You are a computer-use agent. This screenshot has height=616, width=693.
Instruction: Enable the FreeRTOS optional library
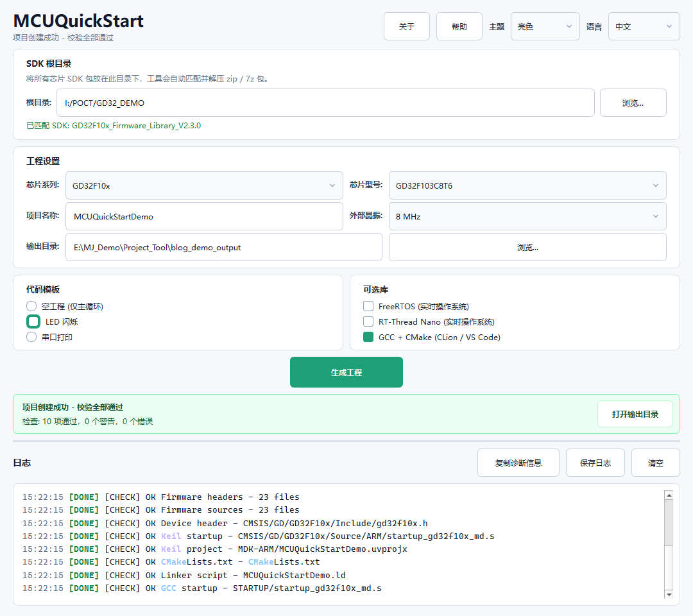[368, 306]
